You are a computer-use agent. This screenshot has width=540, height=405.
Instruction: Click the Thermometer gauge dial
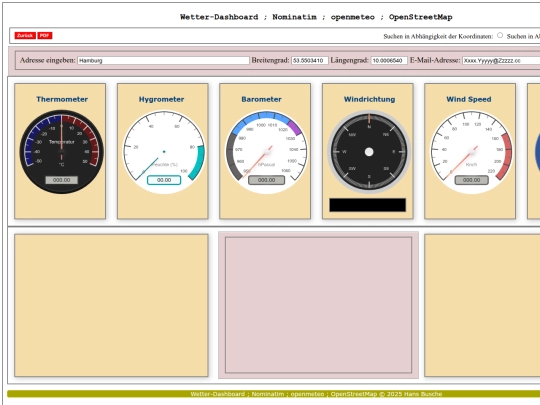[x=62, y=152]
